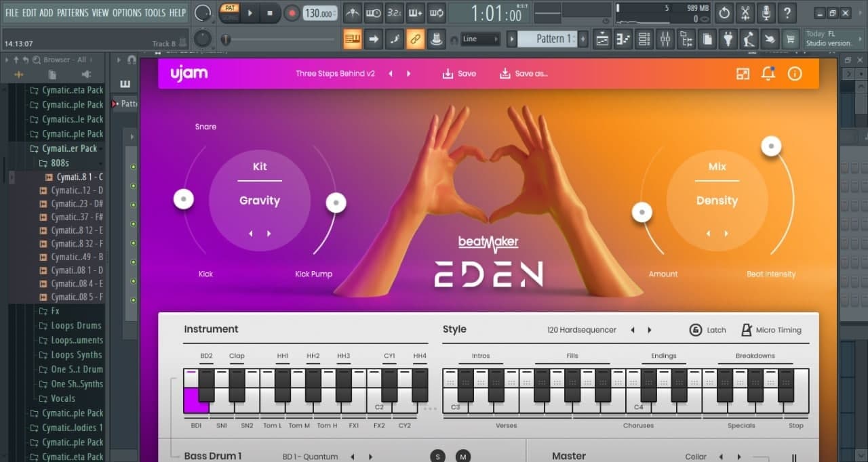Select next preset after Three Steps Behind v2
This screenshot has width=868, height=462.
[408, 73]
